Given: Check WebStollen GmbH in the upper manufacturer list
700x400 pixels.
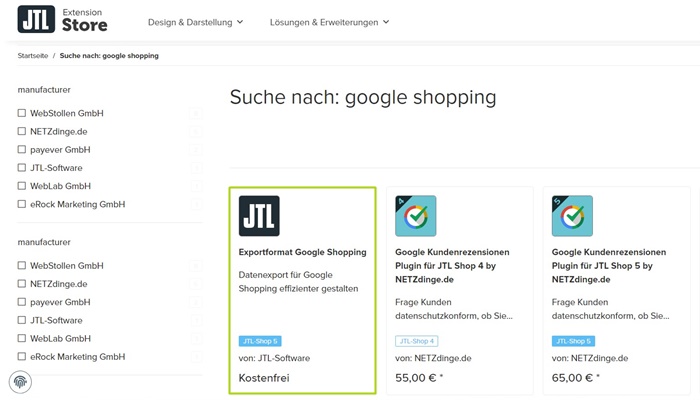Looking at the screenshot, I should pos(21,113).
